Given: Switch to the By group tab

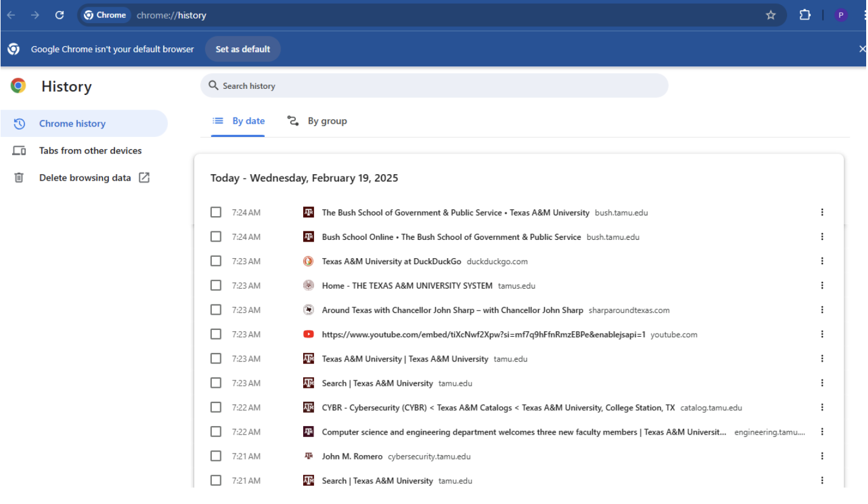Looking at the screenshot, I should [x=317, y=121].
